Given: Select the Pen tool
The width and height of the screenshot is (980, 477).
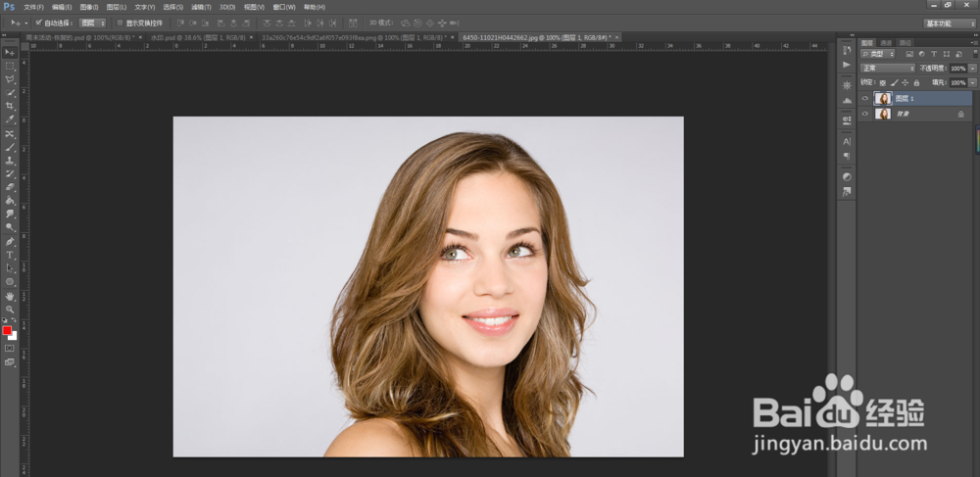Looking at the screenshot, I should point(10,242).
